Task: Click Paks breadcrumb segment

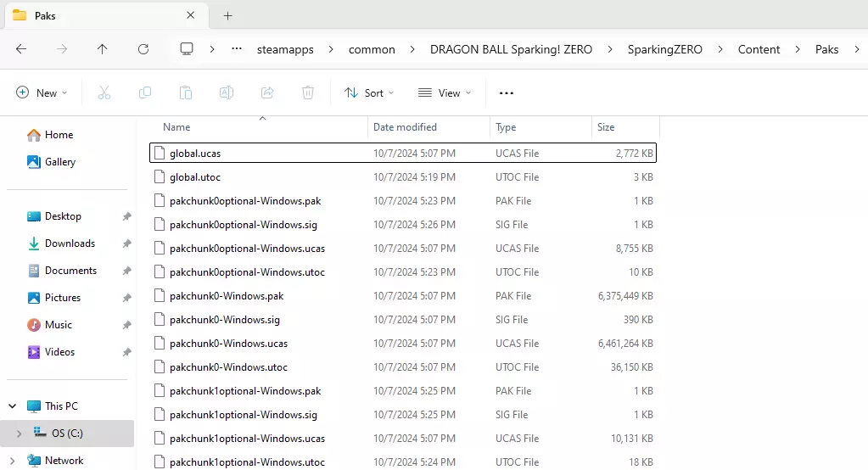Action: coord(826,49)
